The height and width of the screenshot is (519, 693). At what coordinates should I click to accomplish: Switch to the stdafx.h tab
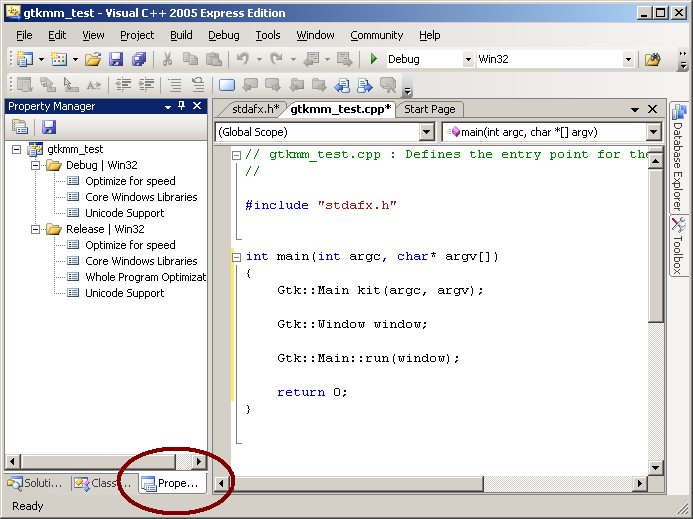pos(254,109)
